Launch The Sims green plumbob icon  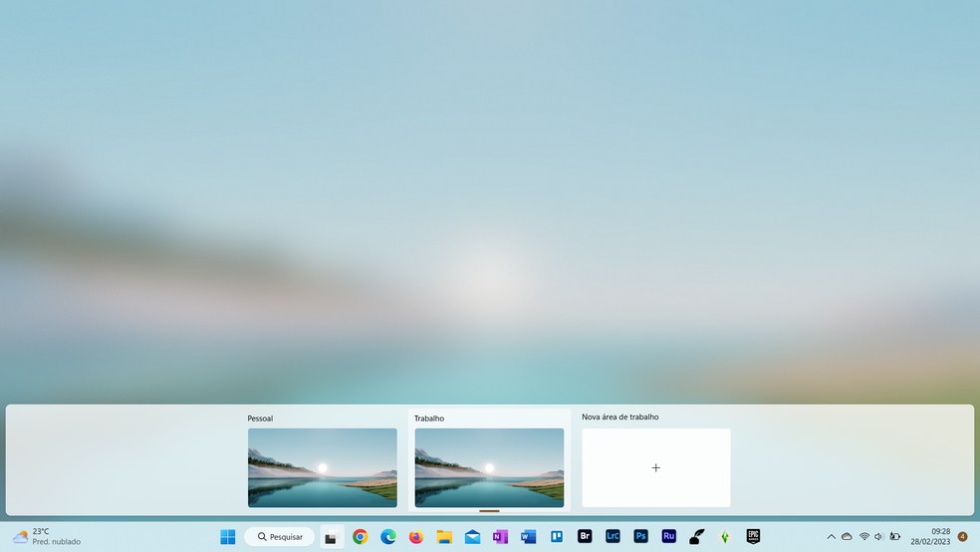coord(725,536)
